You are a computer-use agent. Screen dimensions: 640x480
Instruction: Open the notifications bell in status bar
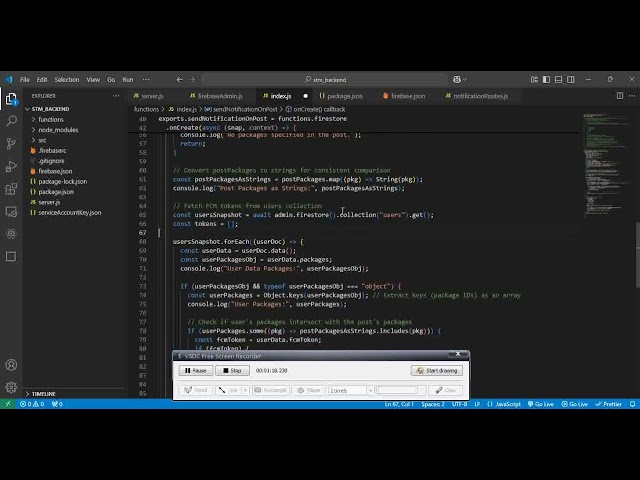tap(632, 404)
